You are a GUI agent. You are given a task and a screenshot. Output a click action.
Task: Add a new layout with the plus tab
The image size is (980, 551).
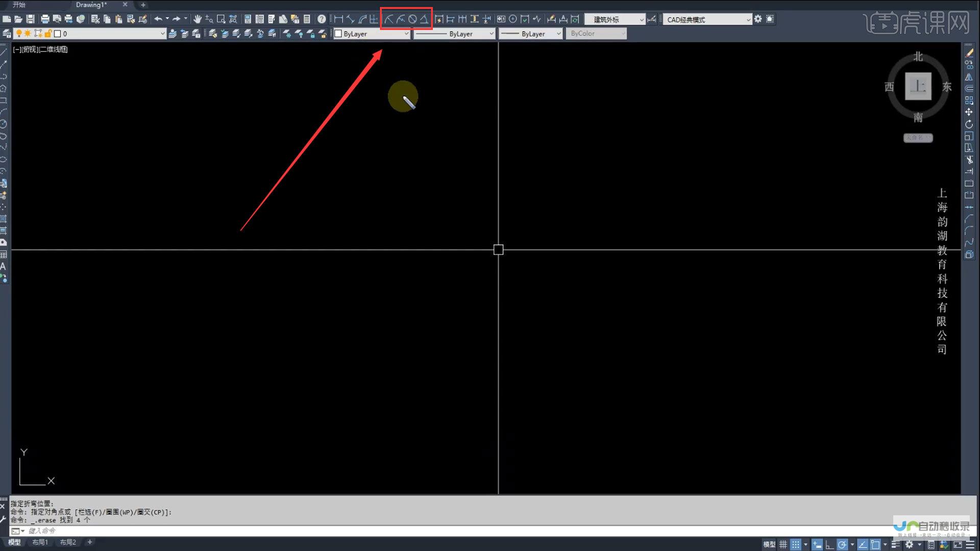[90, 542]
